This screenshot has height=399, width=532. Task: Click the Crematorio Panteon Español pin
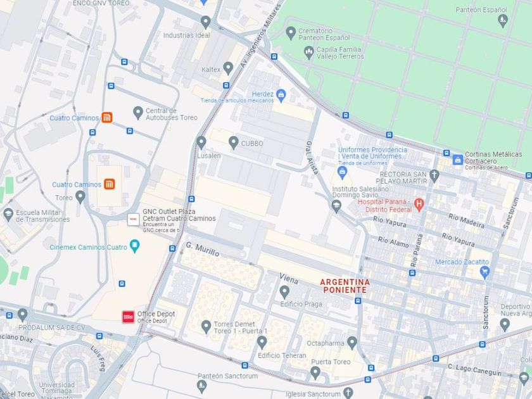(291, 33)
